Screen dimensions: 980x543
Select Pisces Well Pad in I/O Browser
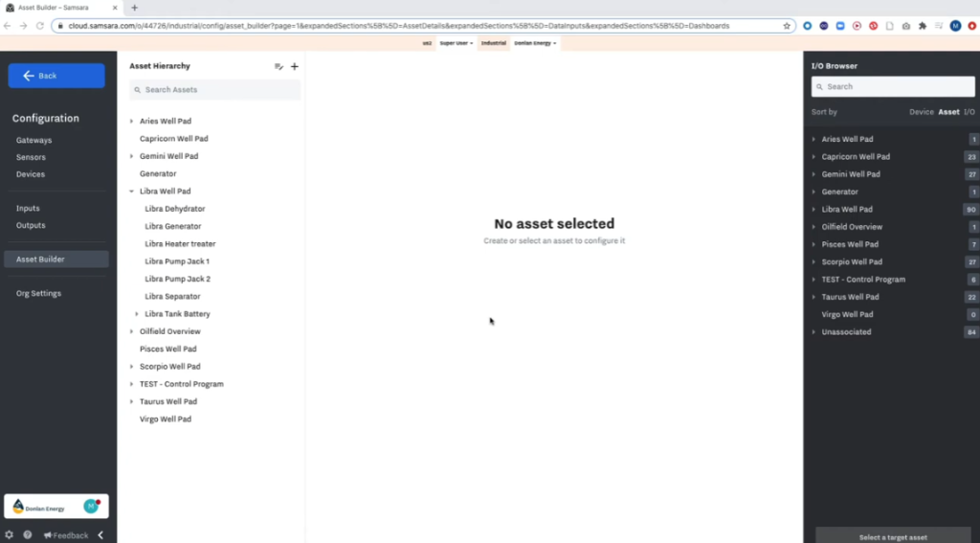[x=850, y=244]
